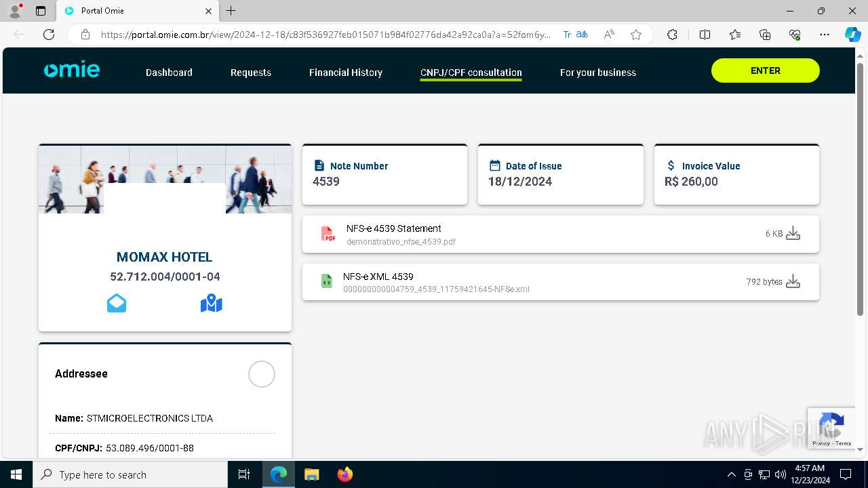Screen dimensions: 868x488
Task: Click the Invoice Value dollar icon
Action: click(x=671, y=165)
